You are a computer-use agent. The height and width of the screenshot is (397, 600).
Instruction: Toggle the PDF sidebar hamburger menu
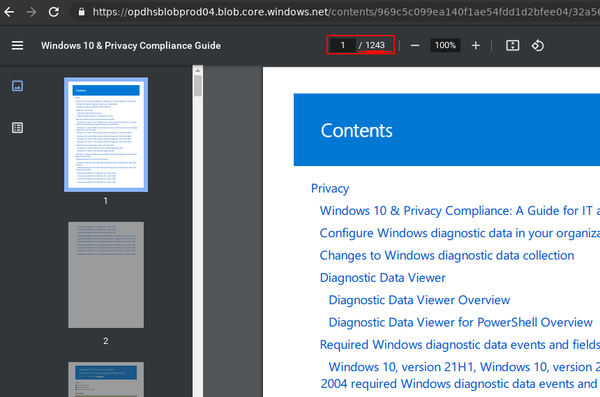[17, 46]
